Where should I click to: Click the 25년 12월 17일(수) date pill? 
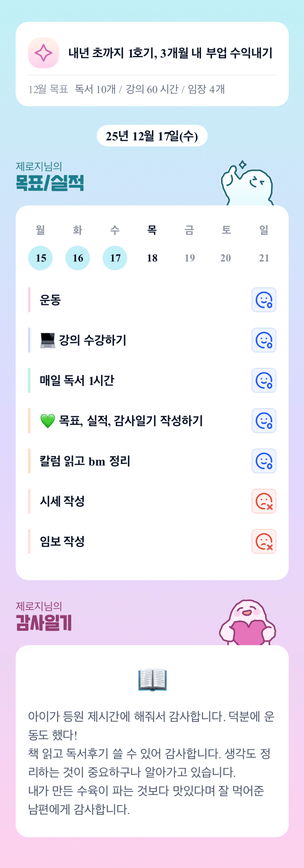click(x=152, y=136)
